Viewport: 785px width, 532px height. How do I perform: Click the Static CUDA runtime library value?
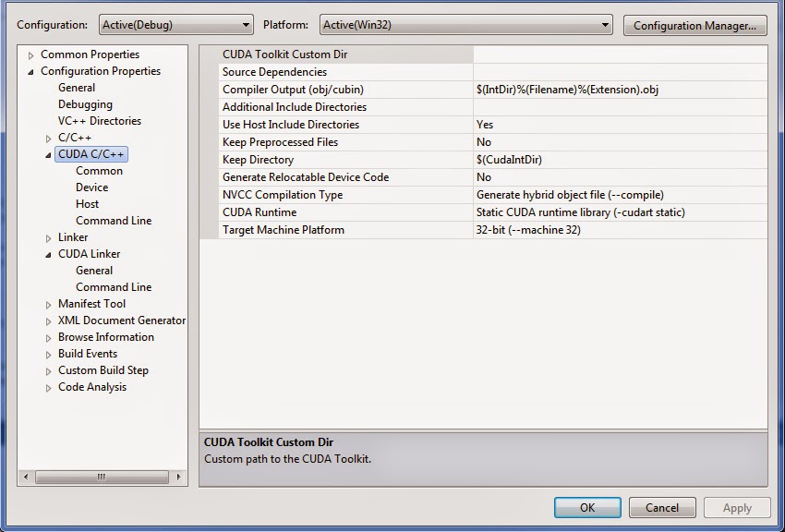tap(581, 212)
